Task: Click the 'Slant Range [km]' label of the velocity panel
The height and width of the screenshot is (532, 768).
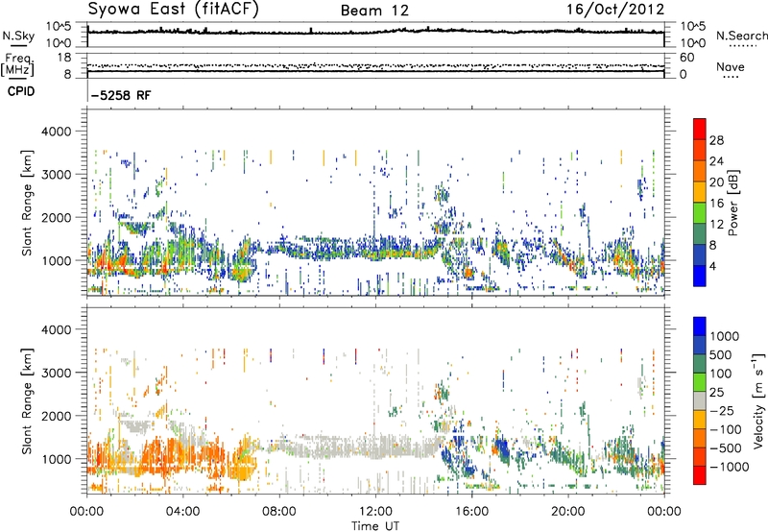Action: (x=27, y=401)
